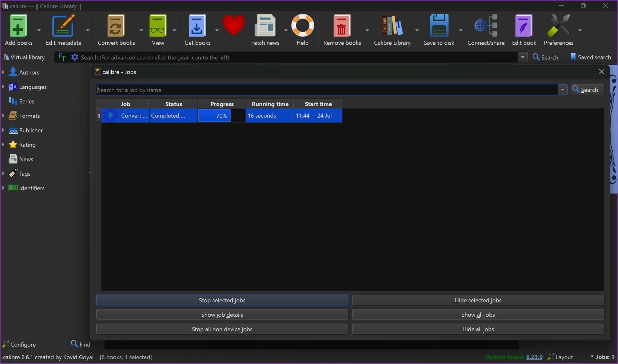Click the Remove books trash icon
Screen dimensions: 618x364
pos(342,26)
